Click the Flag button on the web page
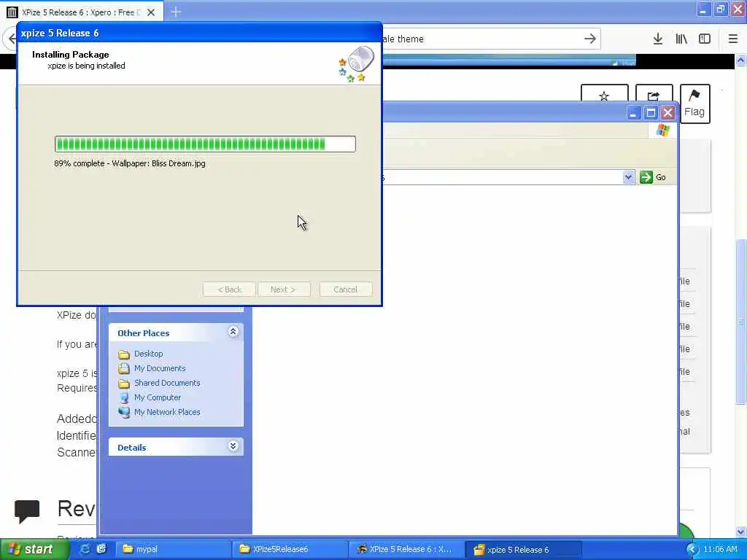The height and width of the screenshot is (560, 747). click(694, 104)
